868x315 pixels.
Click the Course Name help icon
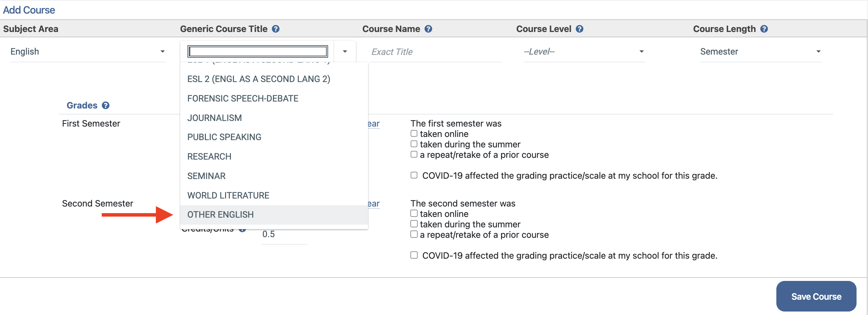429,29
